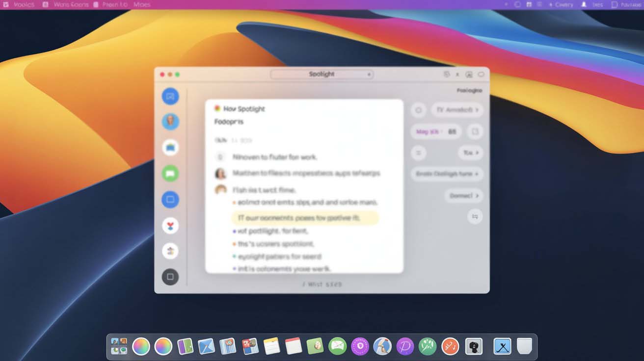Expand the Donnec! pill

[x=464, y=196]
